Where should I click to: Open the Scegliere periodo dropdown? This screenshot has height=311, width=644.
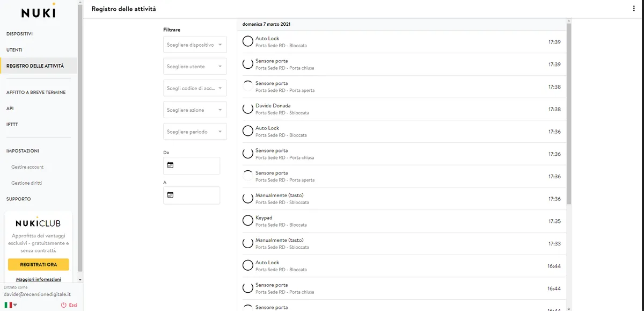tap(195, 132)
